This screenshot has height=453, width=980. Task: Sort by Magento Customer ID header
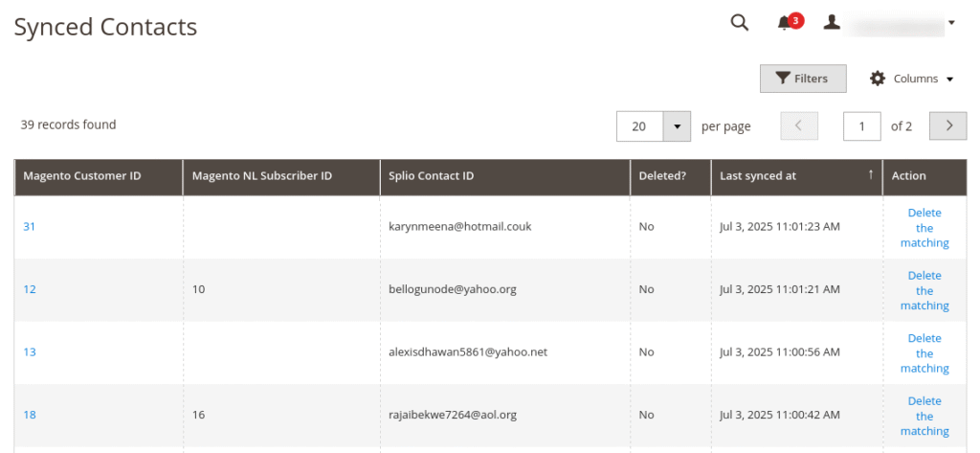(82, 176)
